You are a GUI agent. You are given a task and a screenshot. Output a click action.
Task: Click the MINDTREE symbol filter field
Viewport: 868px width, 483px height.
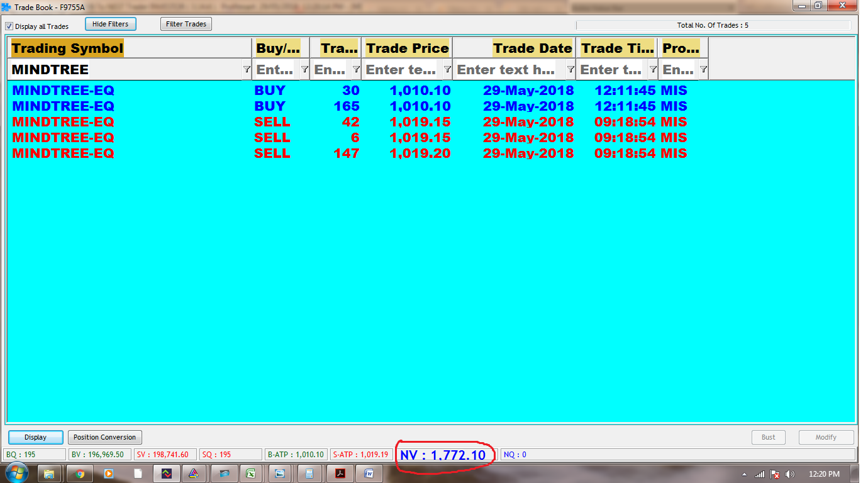(x=126, y=69)
